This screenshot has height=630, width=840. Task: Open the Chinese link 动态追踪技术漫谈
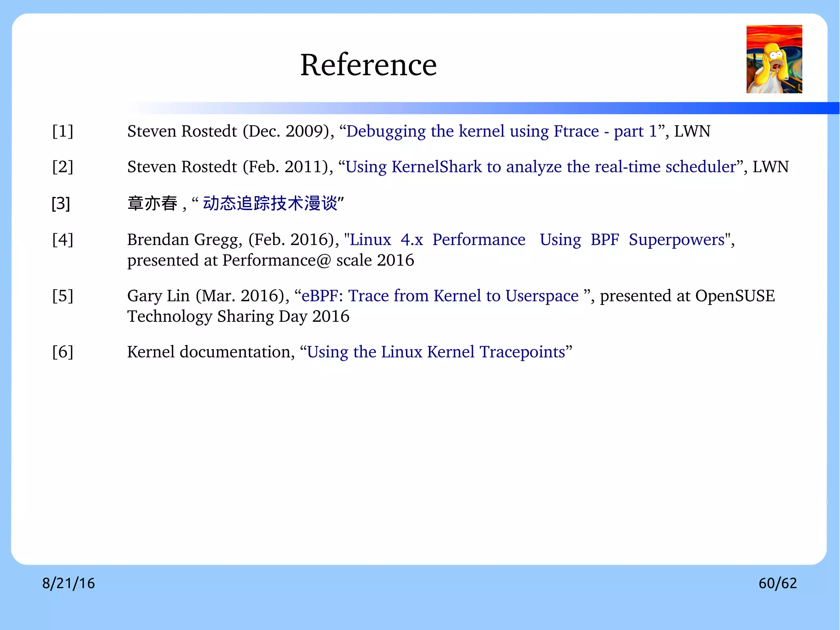270,203
